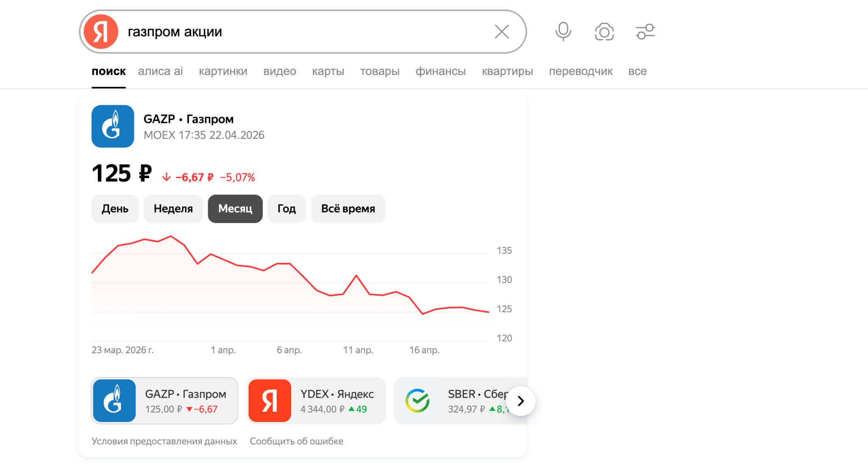Select the Год chart period
Image resolution: width=868 pixels, height=469 pixels.
click(x=287, y=209)
